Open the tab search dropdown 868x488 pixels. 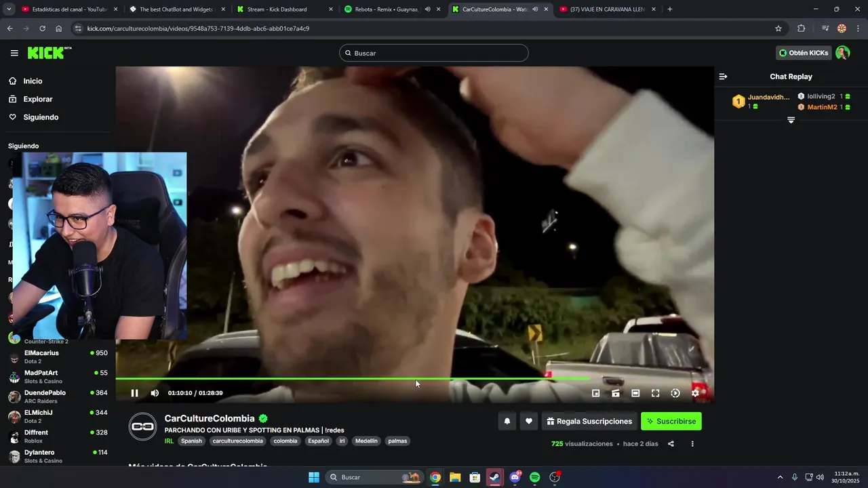pyautogui.click(x=9, y=9)
